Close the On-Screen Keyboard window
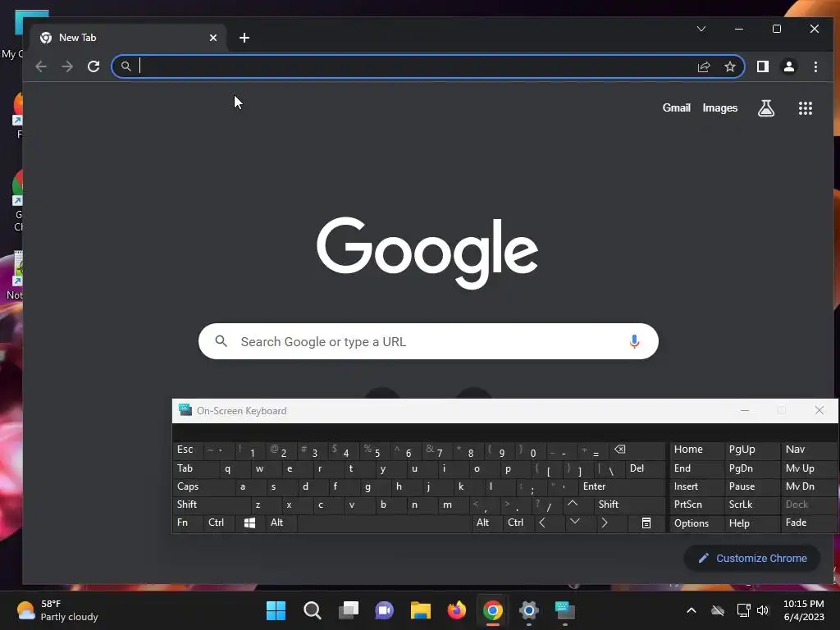The image size is (840, 630). pos(819,411)
